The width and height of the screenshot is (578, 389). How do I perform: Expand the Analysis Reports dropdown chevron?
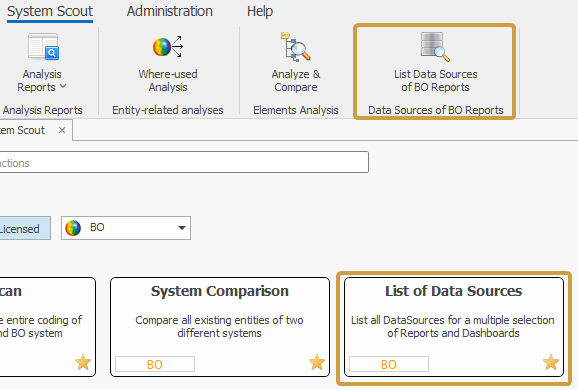(x=63, y=86)
